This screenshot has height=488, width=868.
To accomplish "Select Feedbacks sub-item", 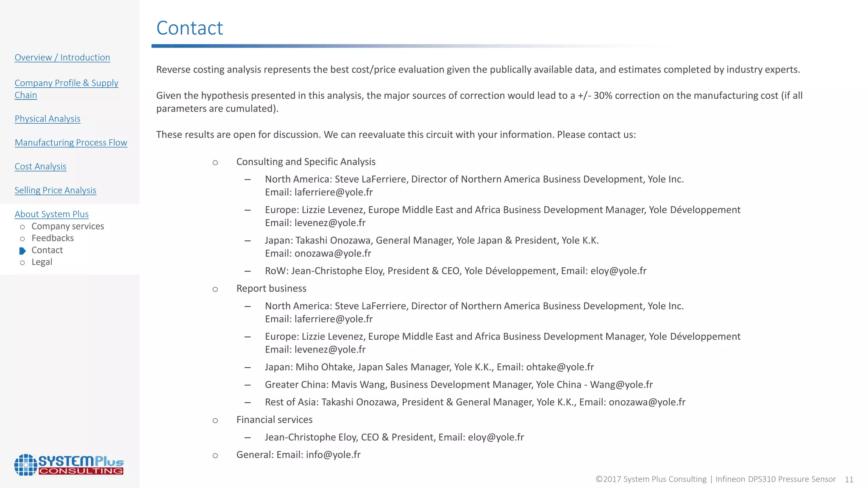I will tap(53, 238).
